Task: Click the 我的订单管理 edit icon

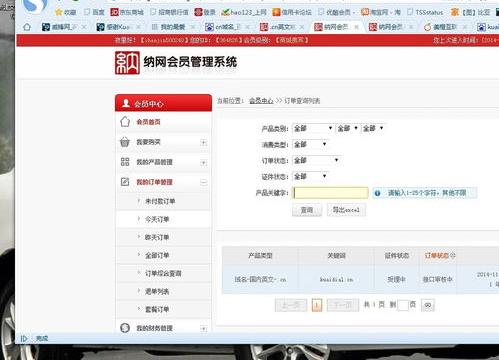Action: (x=125, y=182)
